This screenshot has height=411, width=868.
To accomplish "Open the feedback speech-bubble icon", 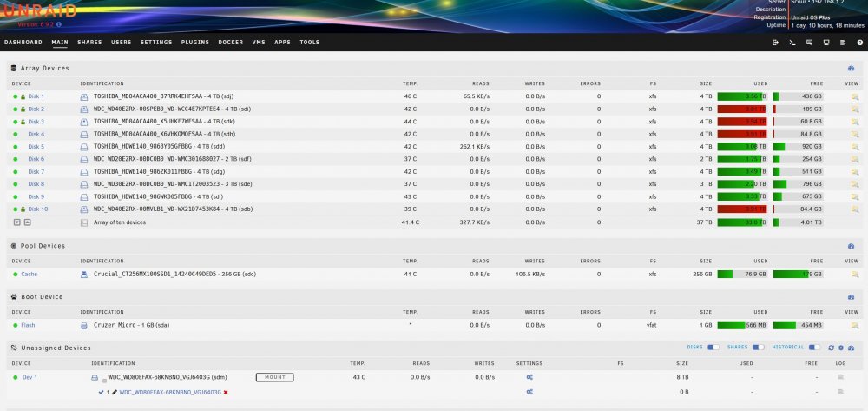I will [x=809, y=42].
